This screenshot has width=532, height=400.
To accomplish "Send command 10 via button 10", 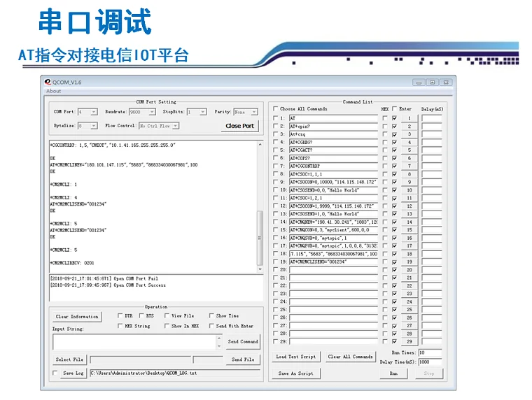I will point(409,190).
